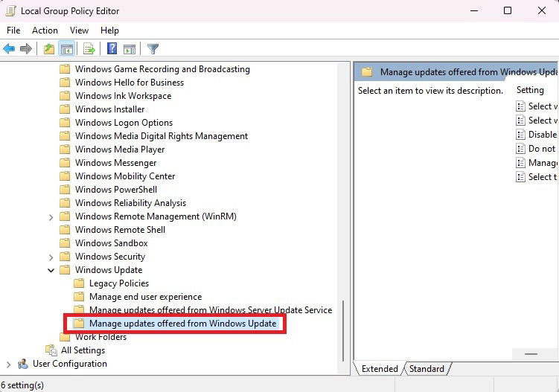Select the Windows Ink Workspace folder

pos(123,96)
